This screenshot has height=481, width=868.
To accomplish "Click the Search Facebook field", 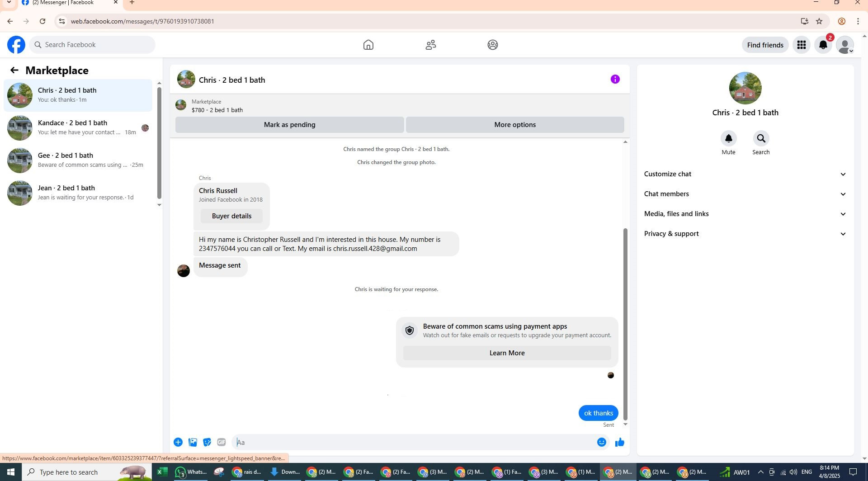I will click(x=92, y=45).
